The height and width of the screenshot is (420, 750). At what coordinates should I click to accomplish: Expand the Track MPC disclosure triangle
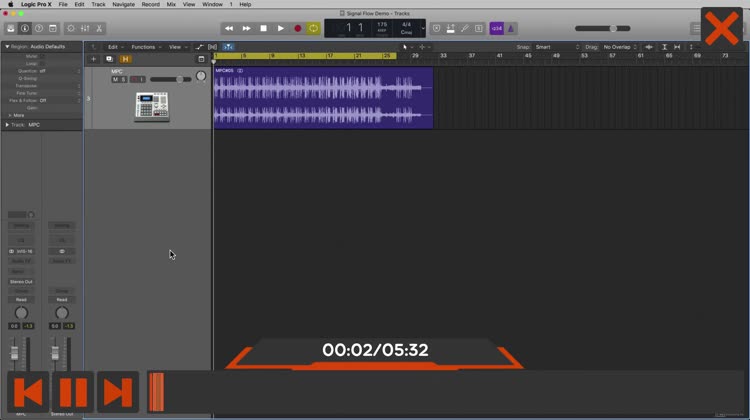[x=7, y=125]
